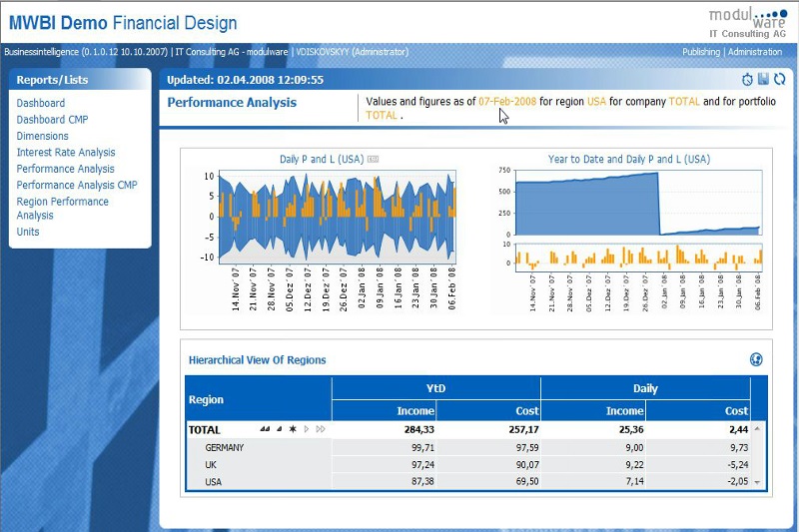Open Interest Rate Analysis report
This screenshot has height=532, width=799.
(66, 153)
